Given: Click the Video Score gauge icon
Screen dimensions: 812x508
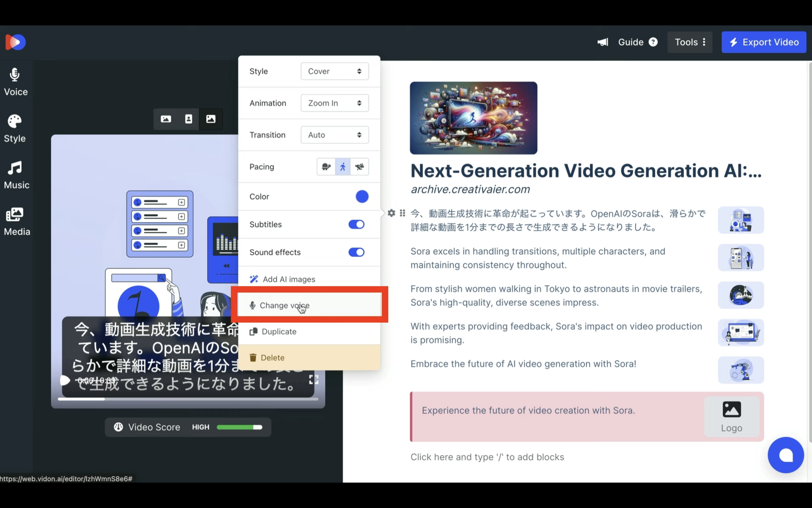Looking at the screenshot, I should pyautogui.click(x=118, y=427).
